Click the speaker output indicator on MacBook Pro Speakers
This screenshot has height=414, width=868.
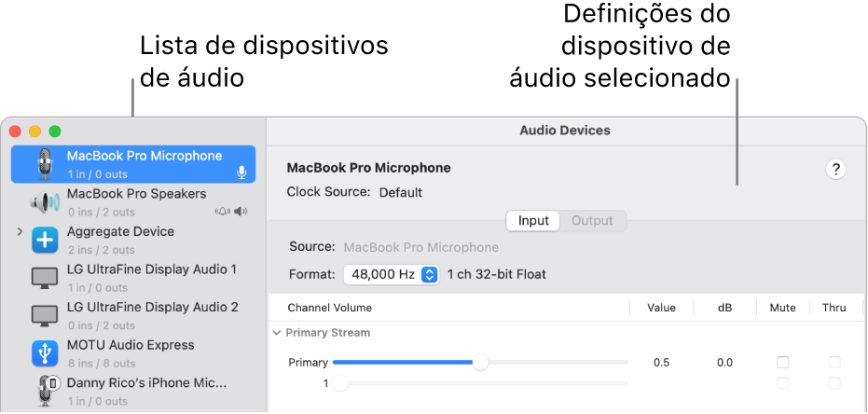click(x=241, y=212)
